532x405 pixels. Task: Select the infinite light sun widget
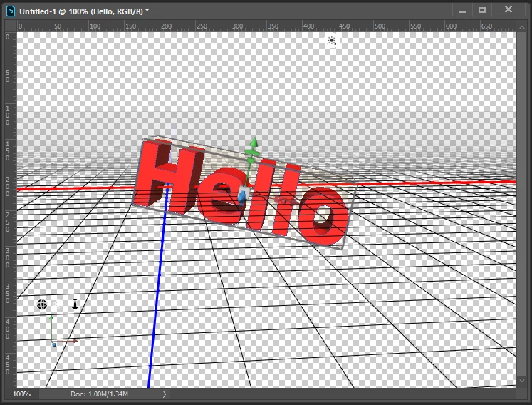coord(332,41)
